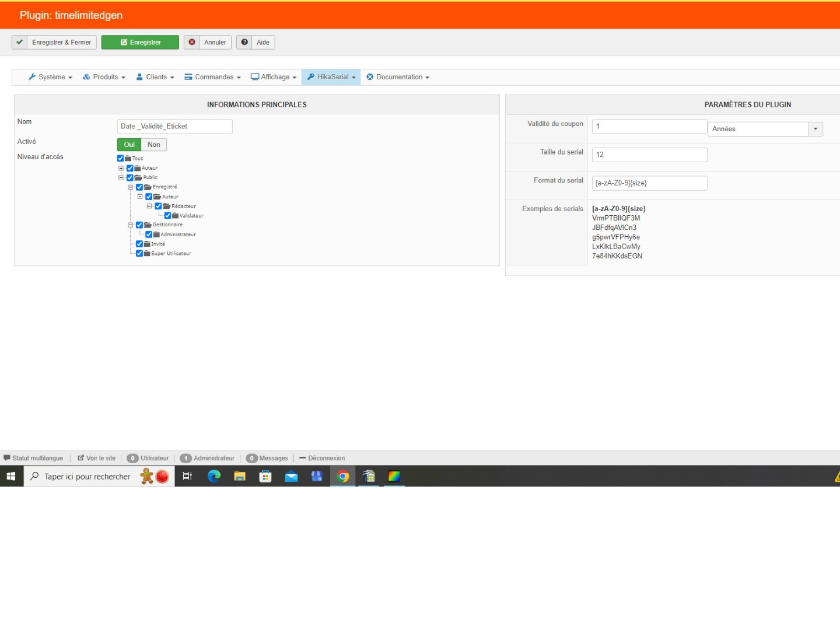Uncheck the Validateur access level checkbox

point(167,216)
